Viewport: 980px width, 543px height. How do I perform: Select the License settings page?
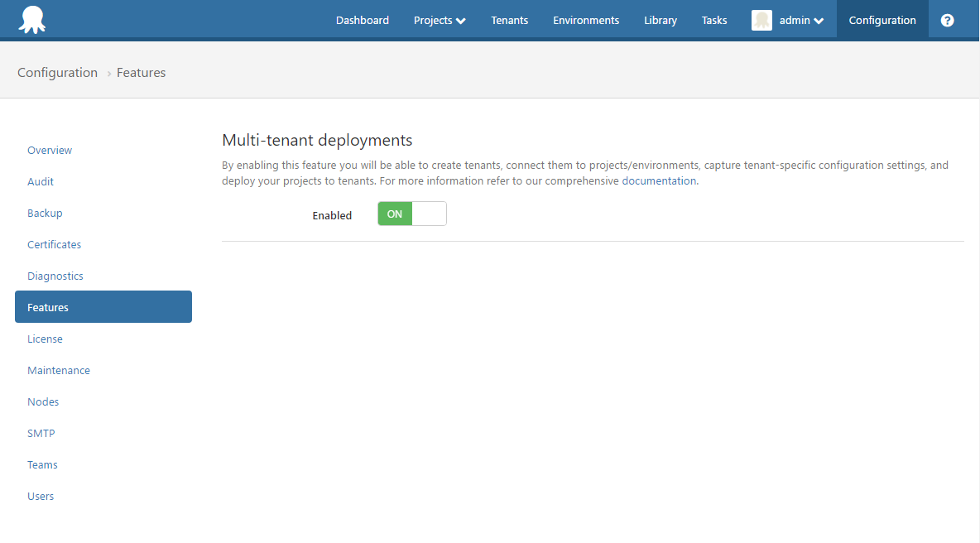click(45, 339)
